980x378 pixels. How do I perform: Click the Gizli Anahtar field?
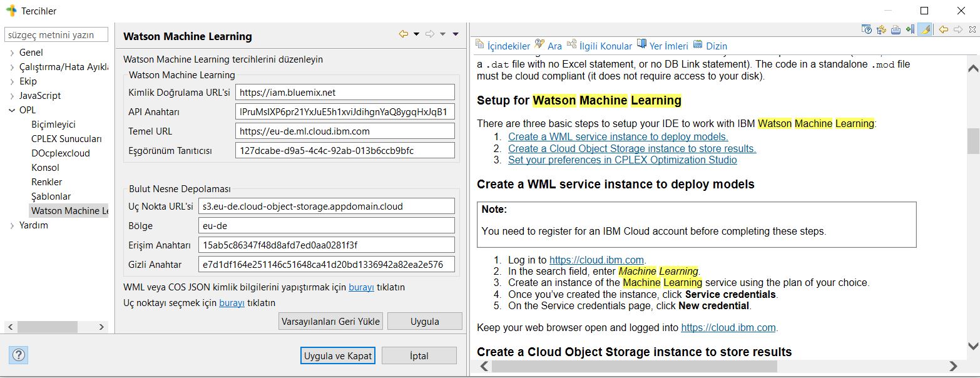pos(326,264)
